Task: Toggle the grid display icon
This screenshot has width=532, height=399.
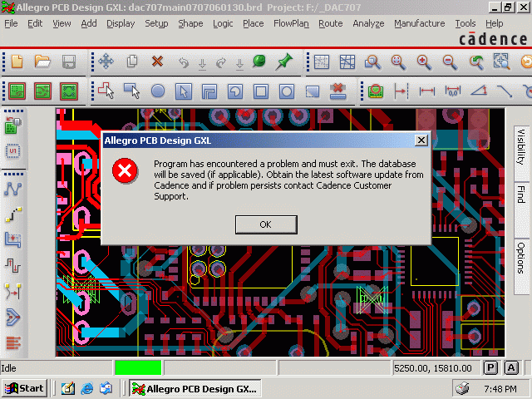Action: pos(322,62)
